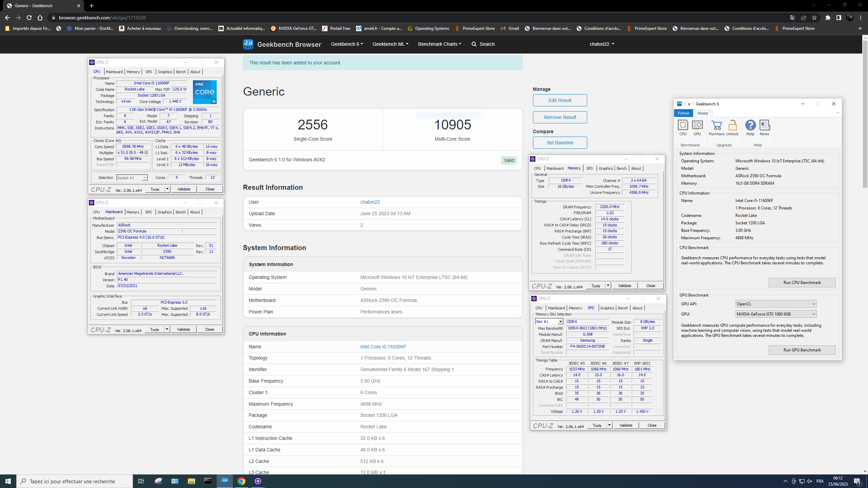Open the Operating Systems bookmark

[428, 28]
